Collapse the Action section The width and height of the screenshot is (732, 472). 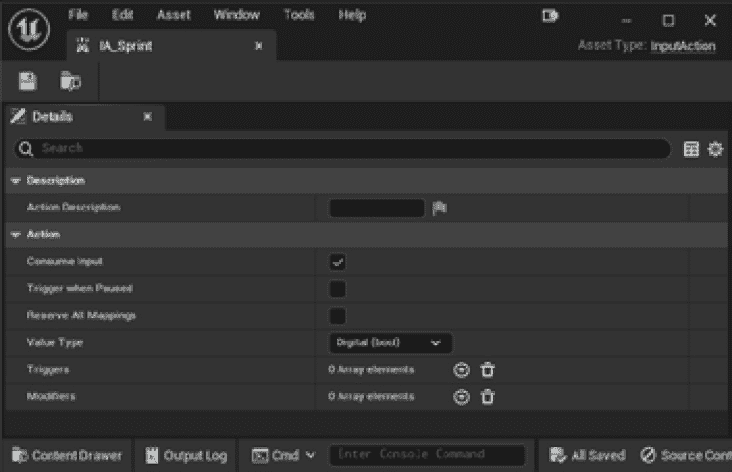16,234
